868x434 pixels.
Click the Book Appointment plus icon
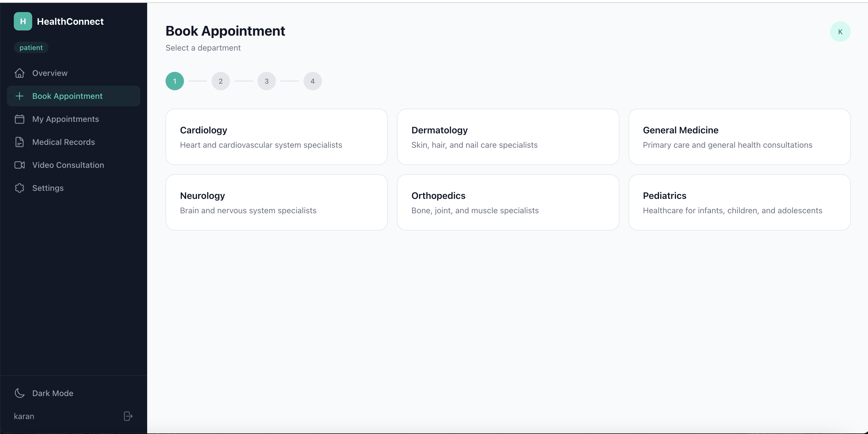(x=20, y=96)
